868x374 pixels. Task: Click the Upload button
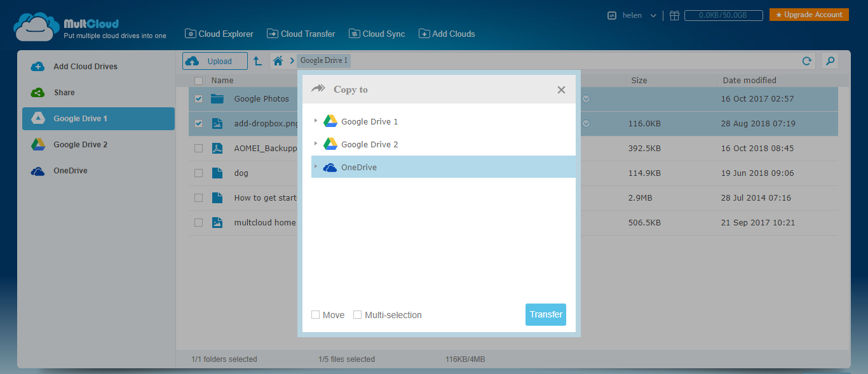(x=215, y=61)
